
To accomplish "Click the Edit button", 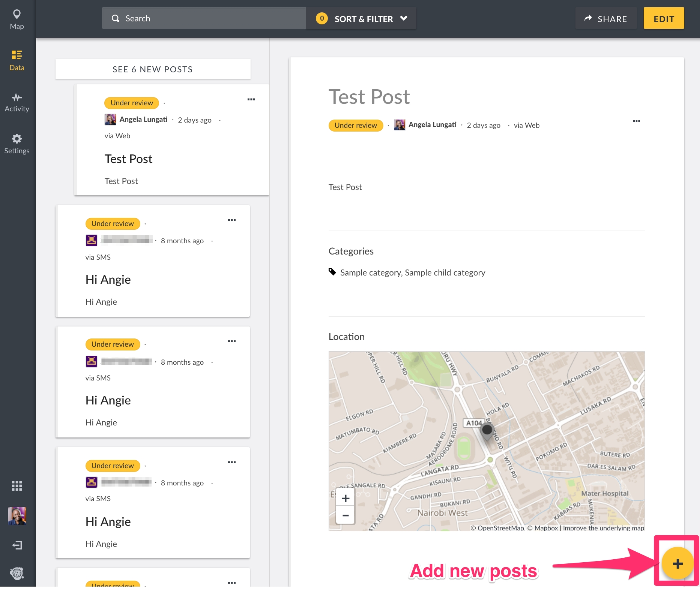I will click(664, 18).
